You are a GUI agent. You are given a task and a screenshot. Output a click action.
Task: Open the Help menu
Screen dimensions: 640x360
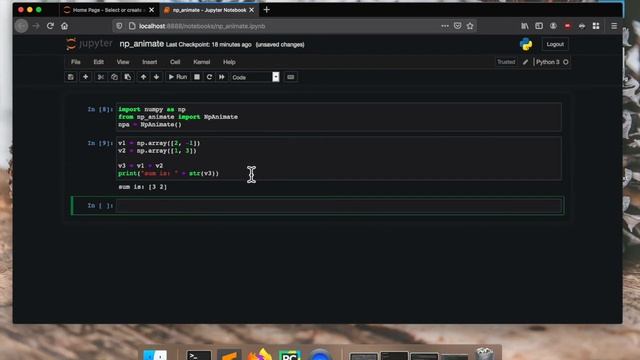coord(229,62)
